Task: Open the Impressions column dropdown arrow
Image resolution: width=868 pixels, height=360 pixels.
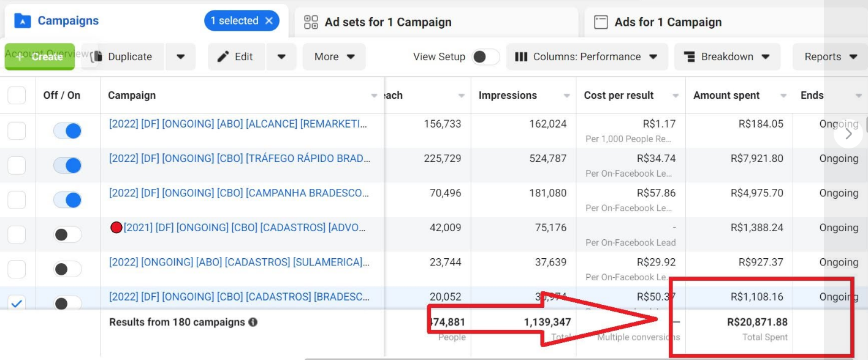Action: (x=566, y=96)
